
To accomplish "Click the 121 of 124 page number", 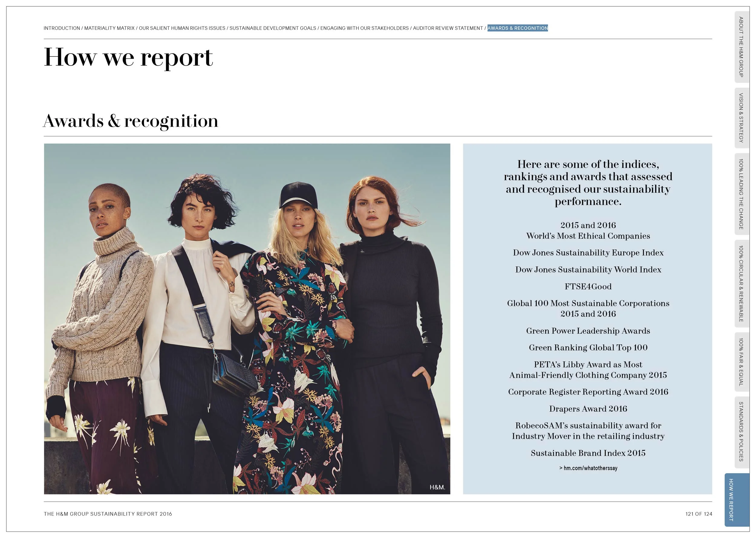I will point(698,514).
